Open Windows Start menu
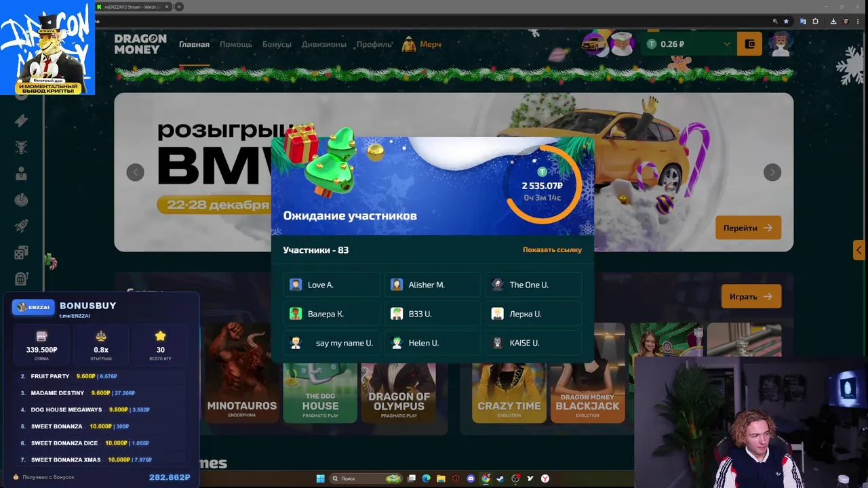Image resolution: width=868 pixels, height=488 pixels. (x=320, y=479)
